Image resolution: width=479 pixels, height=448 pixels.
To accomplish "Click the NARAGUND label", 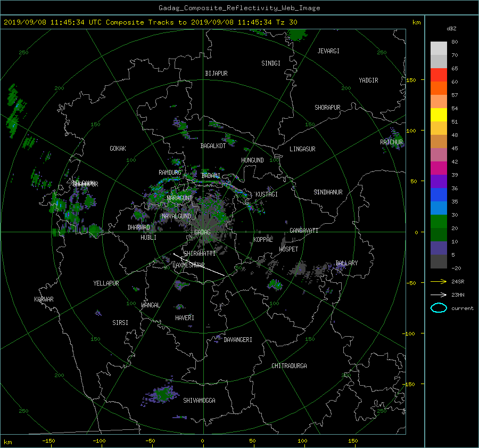I will click(x=180, y=198).
